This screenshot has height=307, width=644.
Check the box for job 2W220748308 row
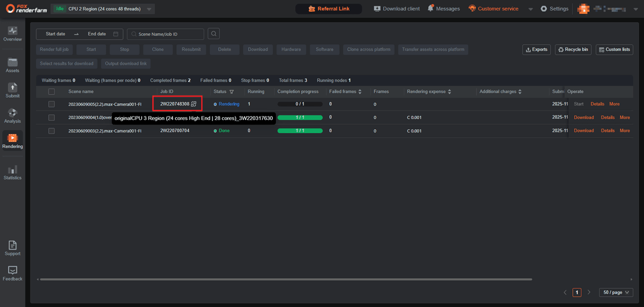click(x=51, y=104)
